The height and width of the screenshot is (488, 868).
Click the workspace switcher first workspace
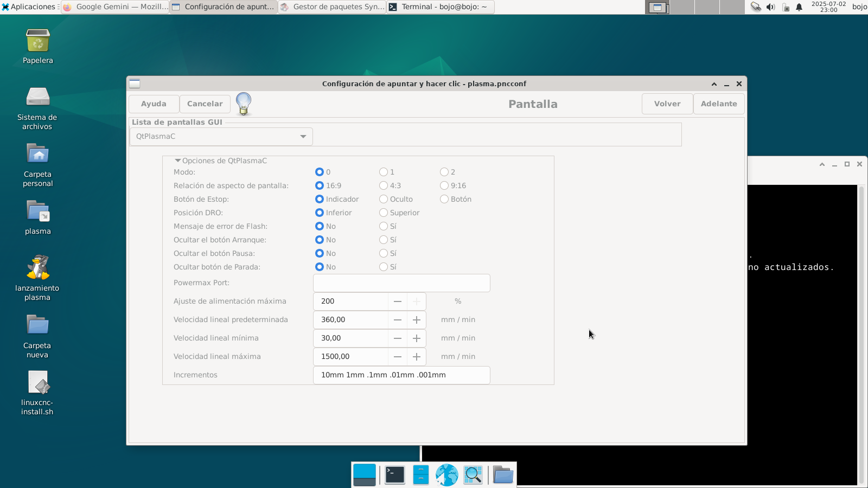click(x=658, y=7)
